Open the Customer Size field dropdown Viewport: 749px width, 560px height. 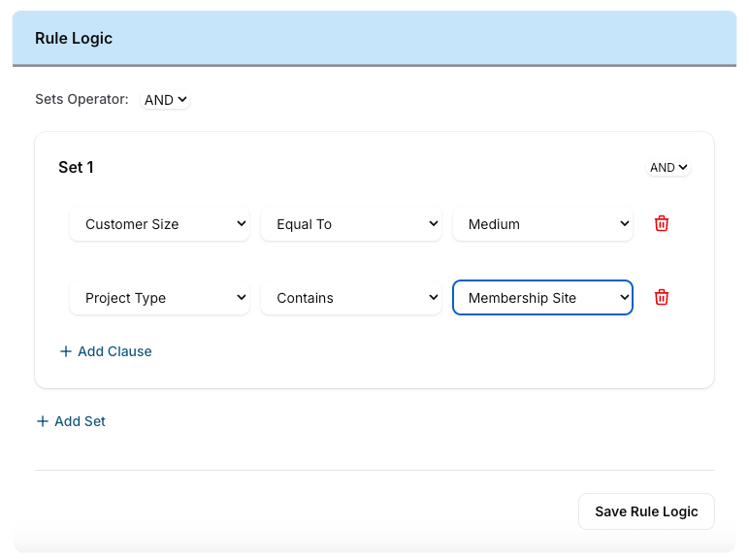[159, 224]
